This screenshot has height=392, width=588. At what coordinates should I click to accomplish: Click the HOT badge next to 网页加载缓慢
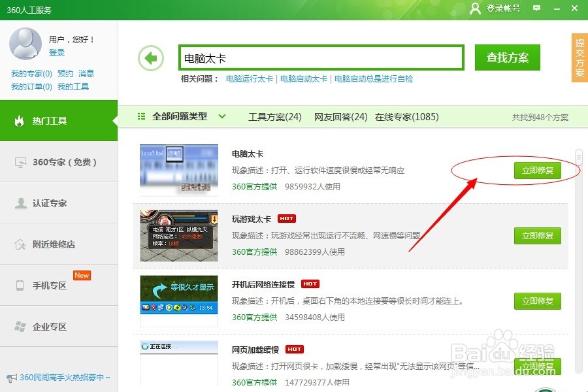(x=295, y=350)
